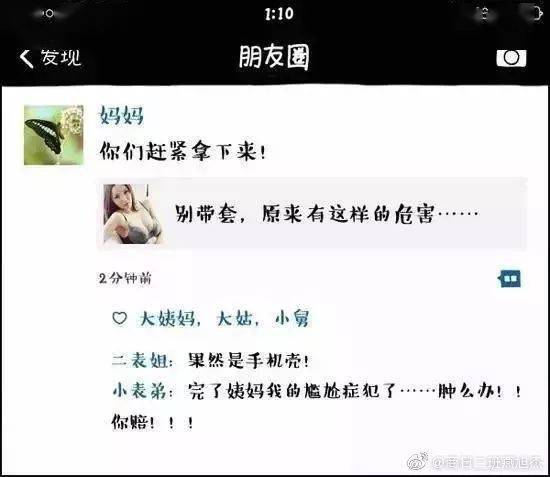Image resolution: width=550 pixels, height=477 pixels.
Task: Go back to 发现 page
Action: 51,58
